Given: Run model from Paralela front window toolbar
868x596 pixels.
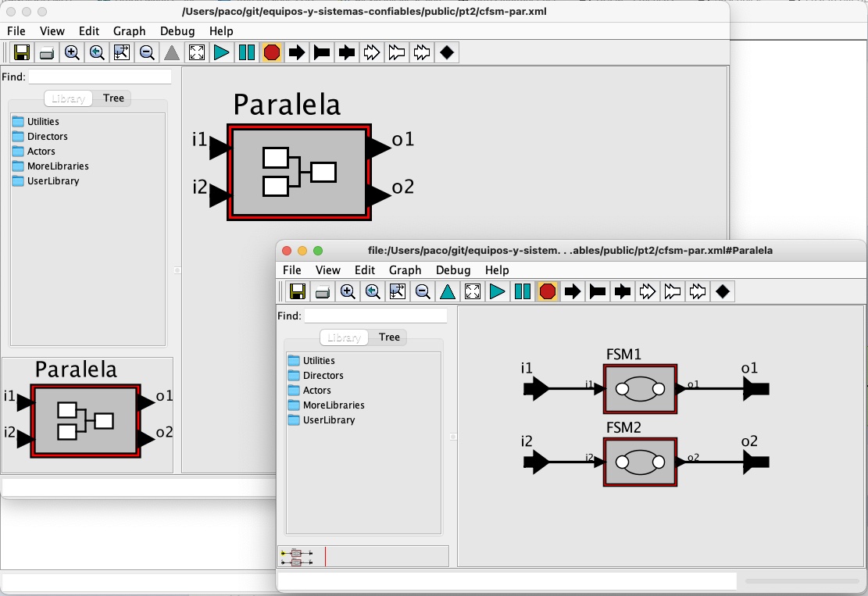Looking at the screenshot, I should [x=497, y=291].
